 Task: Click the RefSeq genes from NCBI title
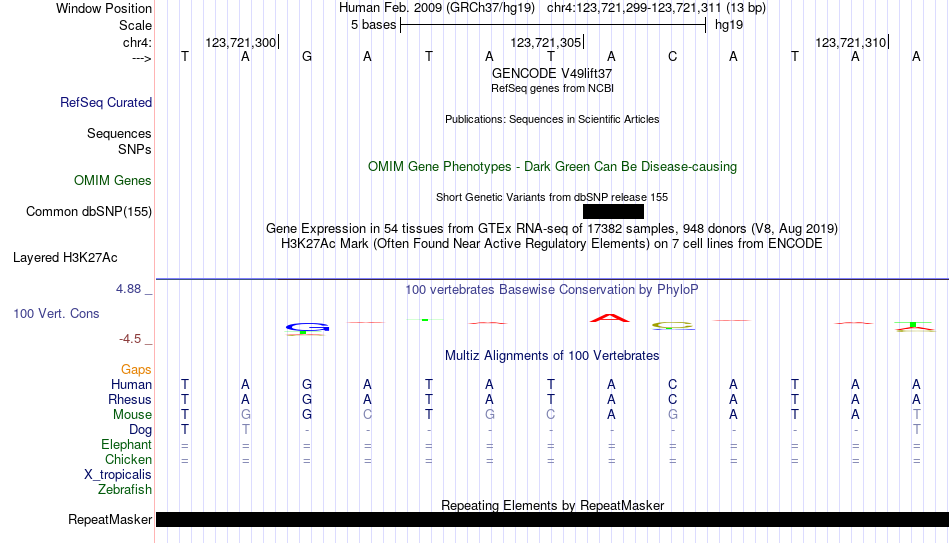tap(552, 88)
